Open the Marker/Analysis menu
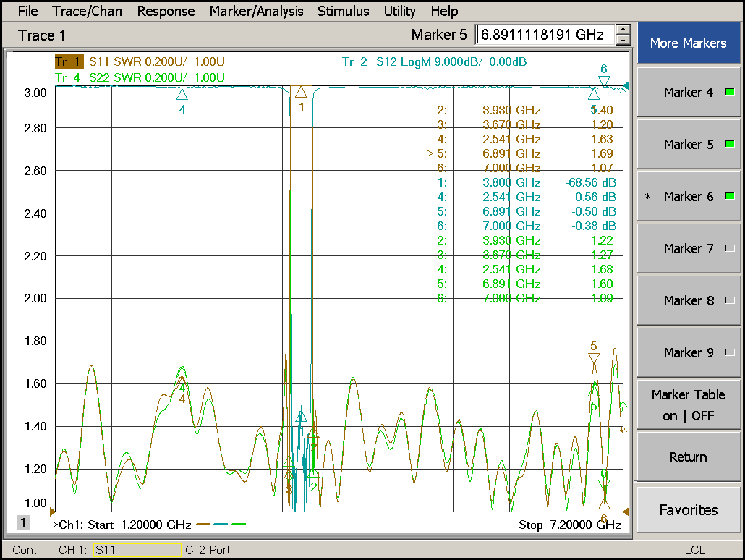The image size is (745, 560). 256,11
